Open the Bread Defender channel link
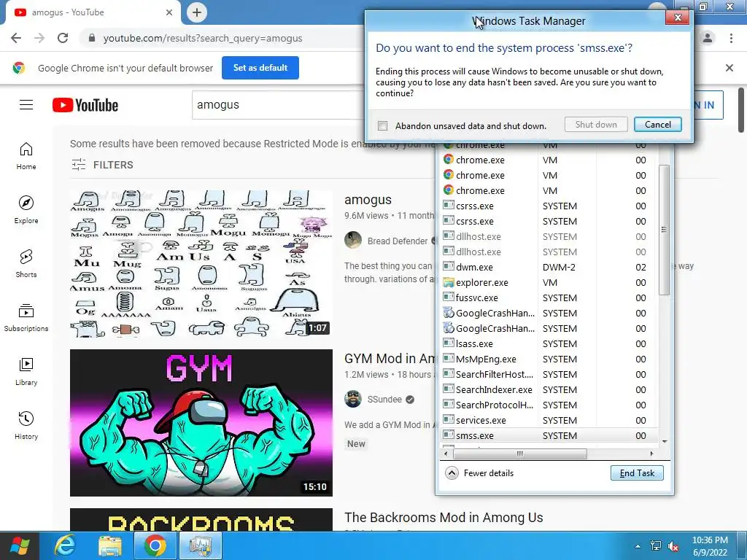Screen dimensions: 747x560 (x=398, y=241)
